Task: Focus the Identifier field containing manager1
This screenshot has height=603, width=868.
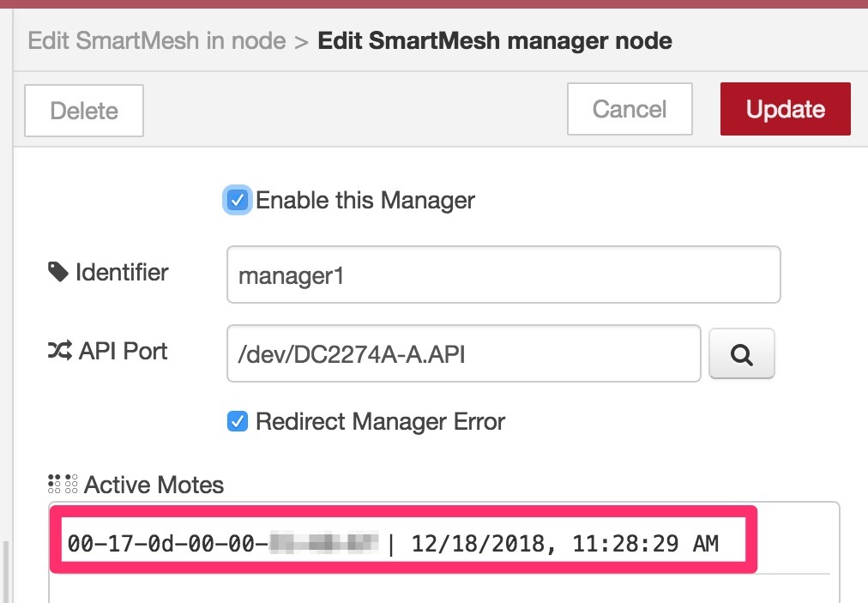Action: (x=503, y=274)
